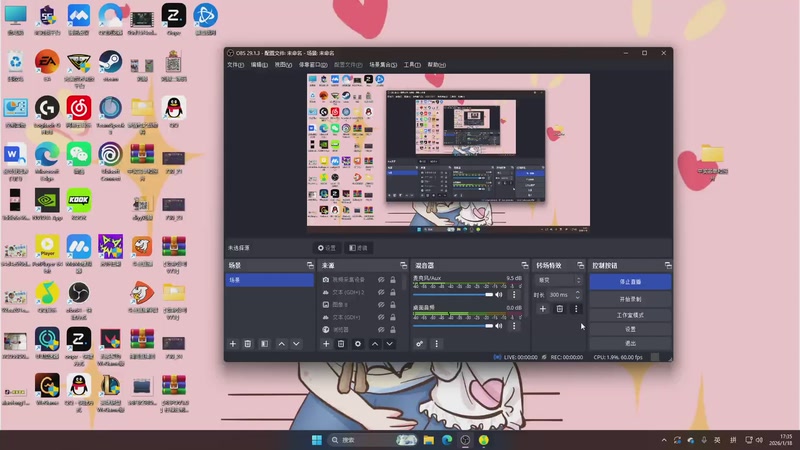
Task: Open Steam from the desktop
Action: 111,66
